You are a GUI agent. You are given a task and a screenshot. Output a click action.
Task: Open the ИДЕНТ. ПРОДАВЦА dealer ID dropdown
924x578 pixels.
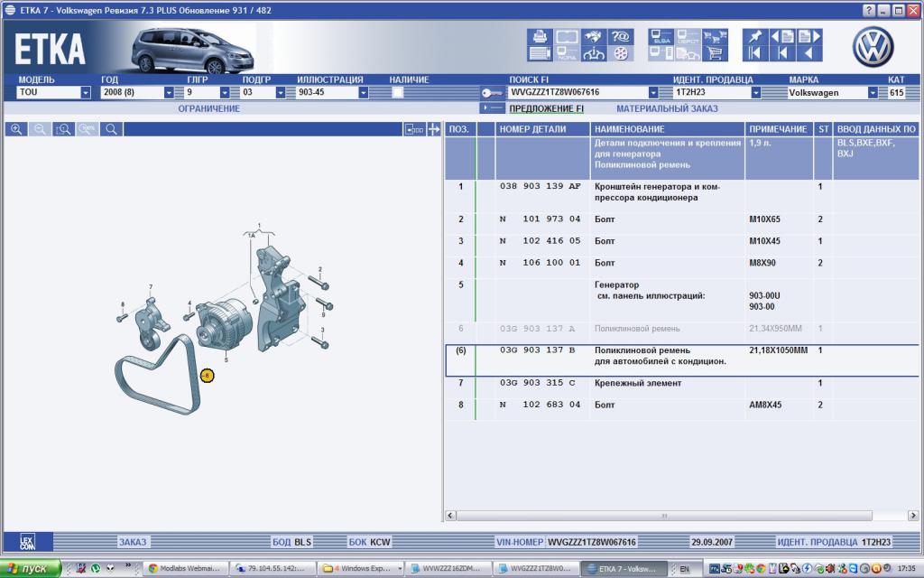tap(755, 93)
